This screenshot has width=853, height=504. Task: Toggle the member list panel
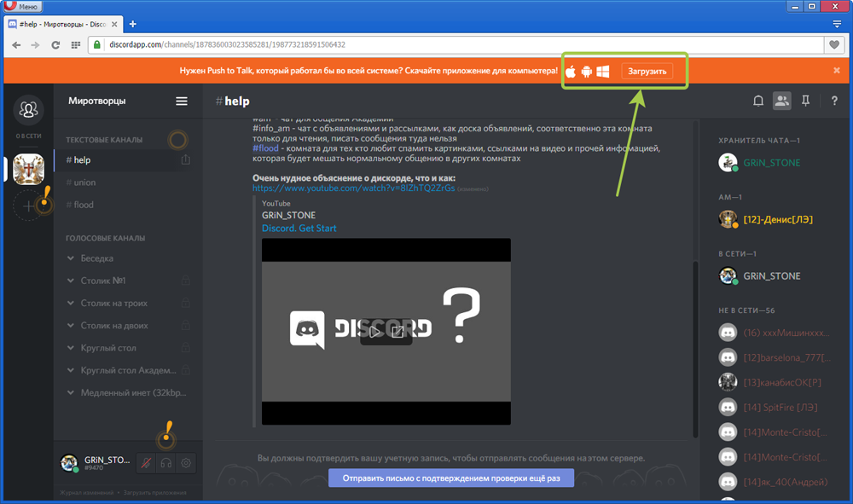pos(781,101)
